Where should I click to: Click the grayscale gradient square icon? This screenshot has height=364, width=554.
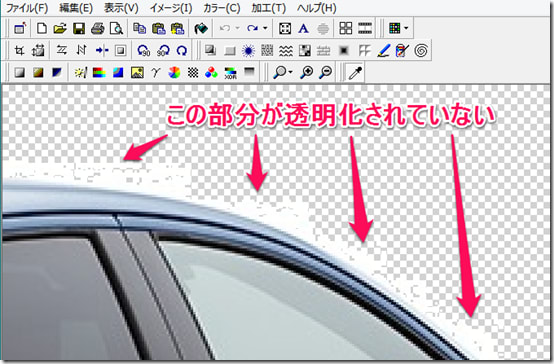[x=19, y=72]
